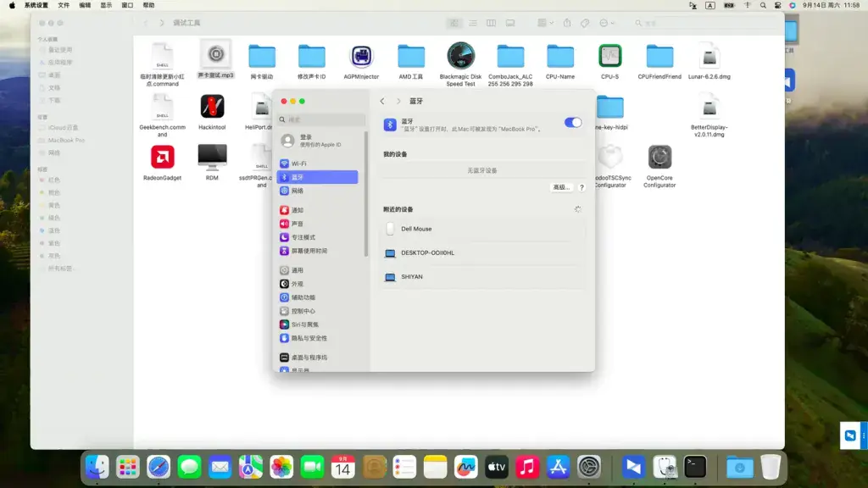868x488 pixels.
Task: Open 隐私与安全性 privacy settings
Action: pyautogui.click(x=319, y=338)
